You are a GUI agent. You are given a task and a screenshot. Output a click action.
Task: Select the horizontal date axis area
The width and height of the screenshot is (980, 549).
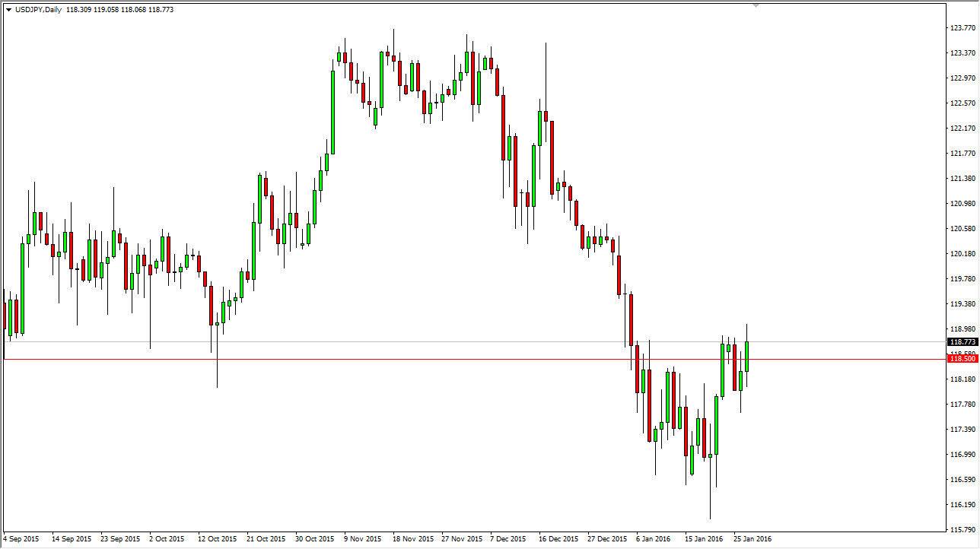(457, 538)
